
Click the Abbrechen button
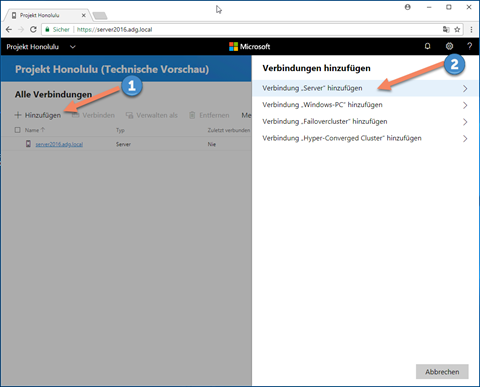coord(442,372)
